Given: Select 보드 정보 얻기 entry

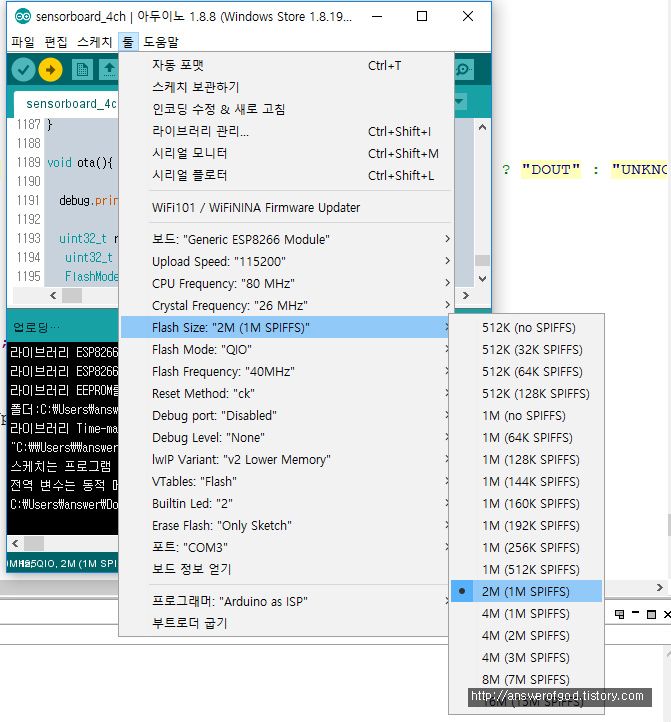Looking at the screenshot, I should [286, 570].
